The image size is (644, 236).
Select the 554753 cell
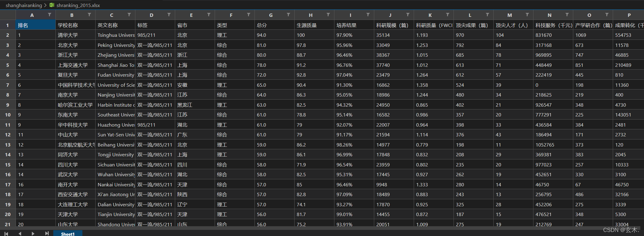[x=628, y=35]
